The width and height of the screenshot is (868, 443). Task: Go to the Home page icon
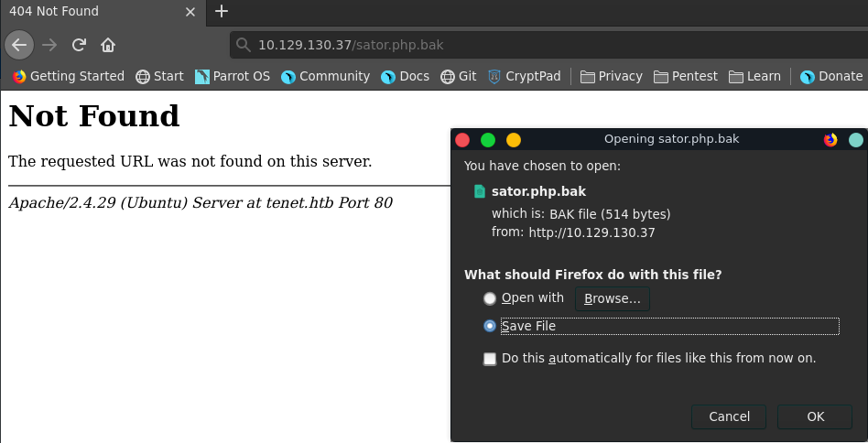(108, 45)
